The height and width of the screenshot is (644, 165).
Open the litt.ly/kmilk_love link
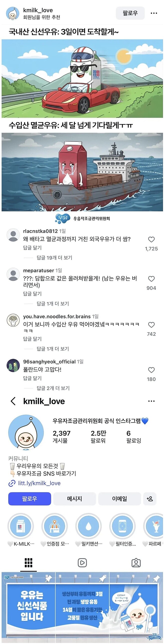point(39,483)
